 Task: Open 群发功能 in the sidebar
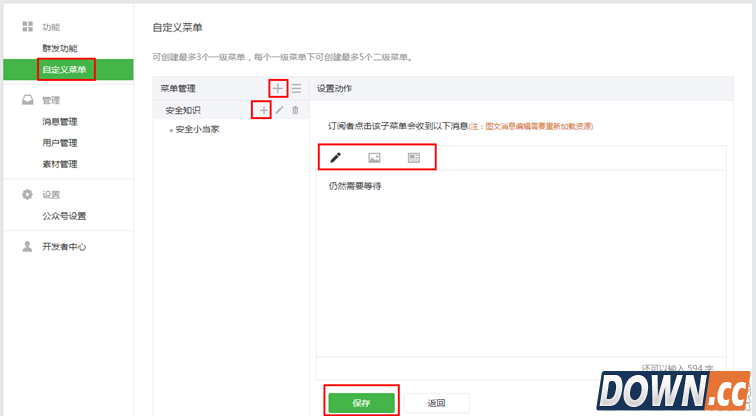(x=60, y=48)
